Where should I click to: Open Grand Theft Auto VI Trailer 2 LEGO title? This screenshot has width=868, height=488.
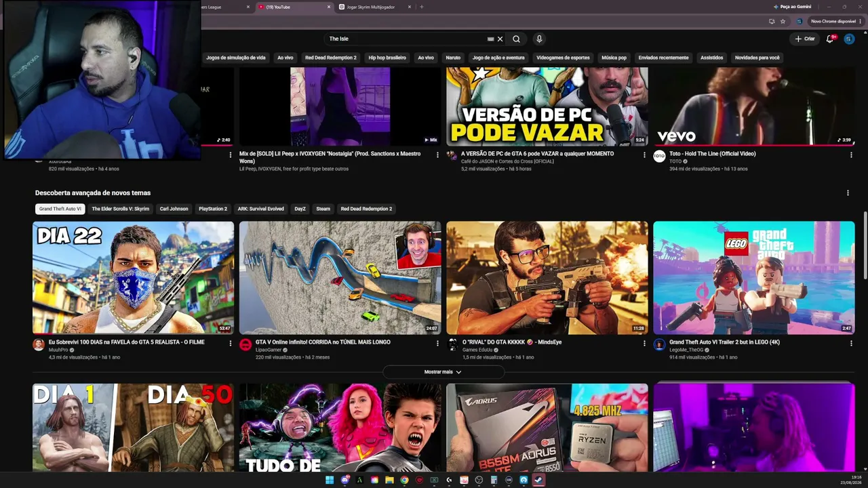[724, 342]
